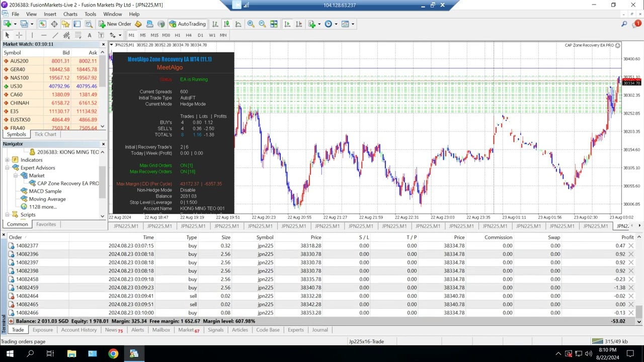Toggle the D1 timeframe button
This screenshot has width=644, height=362.
(200, 35)
